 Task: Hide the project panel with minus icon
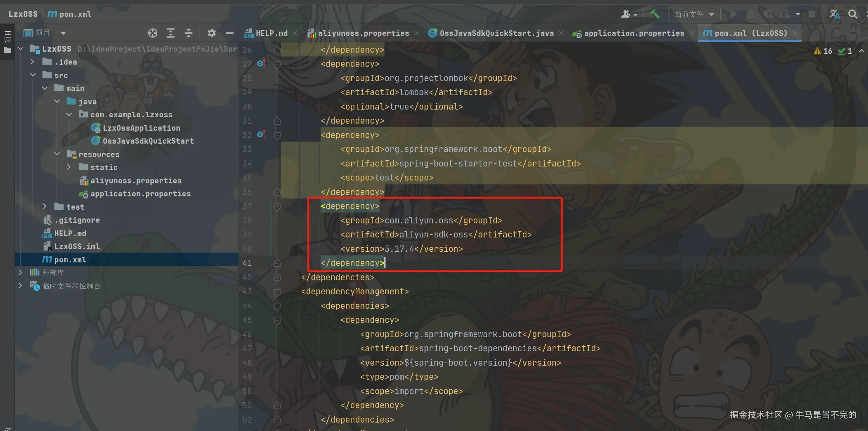tap(230, 33)
